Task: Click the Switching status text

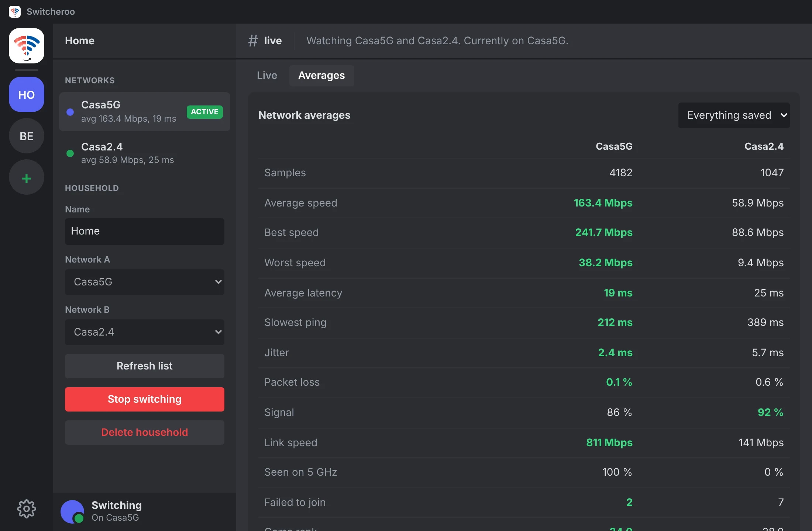Action: [x=117, y=505]
